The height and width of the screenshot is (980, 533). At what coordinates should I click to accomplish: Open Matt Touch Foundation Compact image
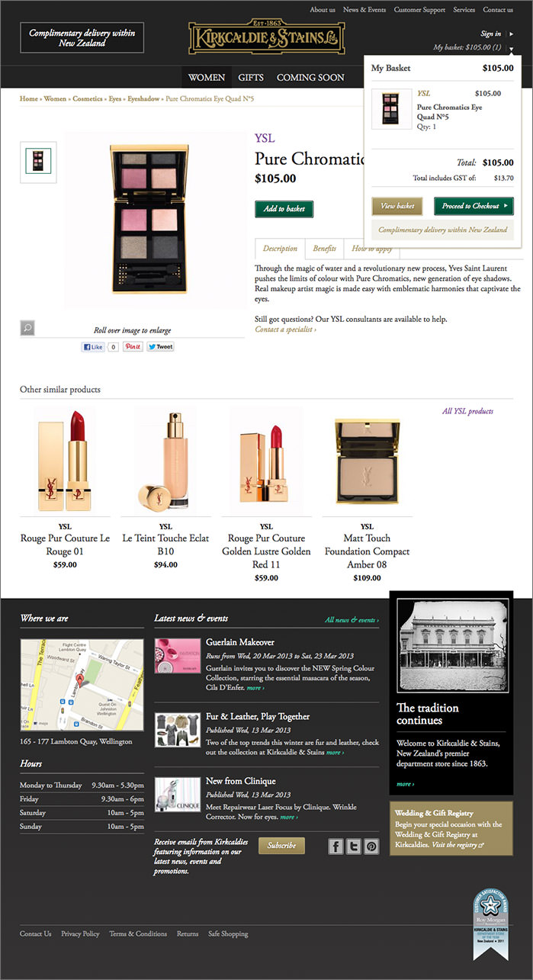[367, 459]
